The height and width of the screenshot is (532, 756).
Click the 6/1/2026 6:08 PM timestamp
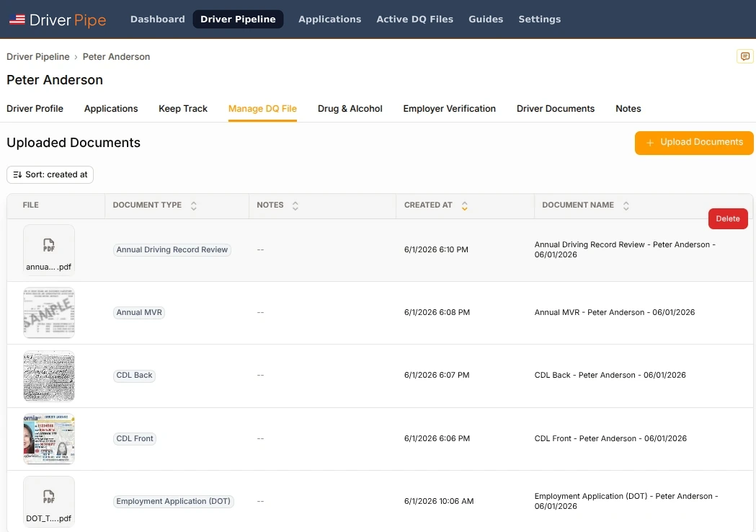[x=437, y=313]
